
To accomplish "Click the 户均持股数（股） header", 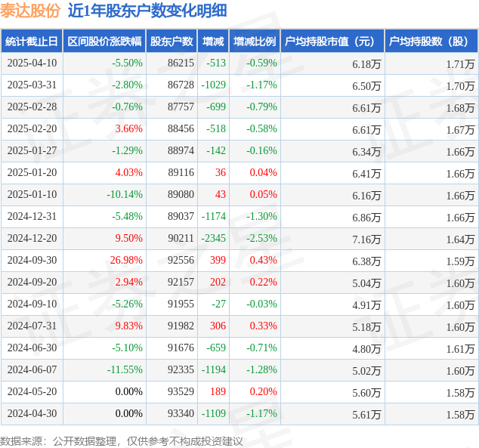I will pos(431,42).
